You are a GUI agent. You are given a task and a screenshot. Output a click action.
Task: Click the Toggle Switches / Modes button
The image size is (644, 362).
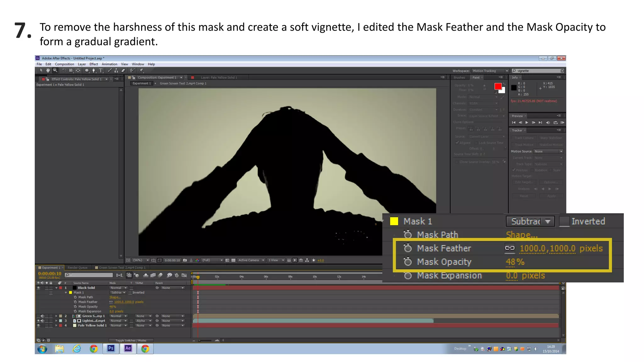pos(131,340)
